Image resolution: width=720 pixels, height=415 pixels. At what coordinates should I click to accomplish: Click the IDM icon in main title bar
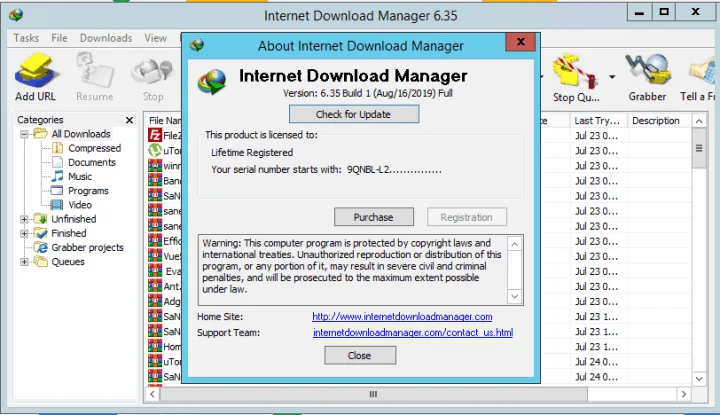pos(16,15)
